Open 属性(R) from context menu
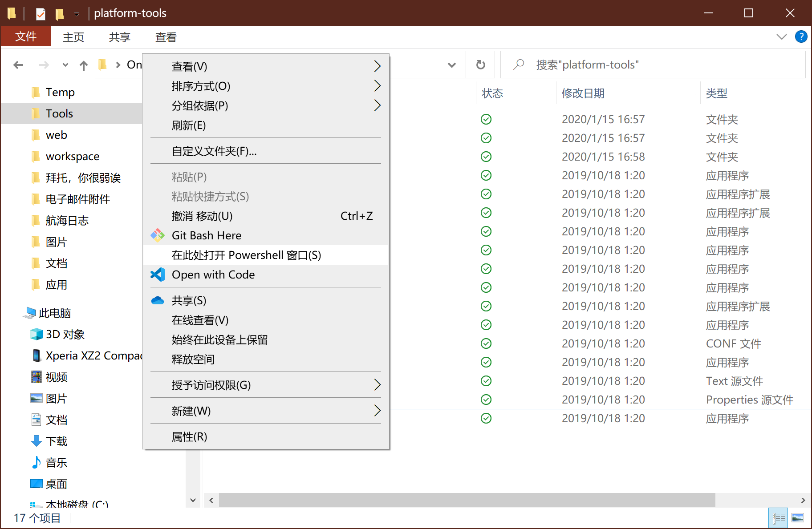The width and height of the screenshot is (812, 529). pos(266,436)
